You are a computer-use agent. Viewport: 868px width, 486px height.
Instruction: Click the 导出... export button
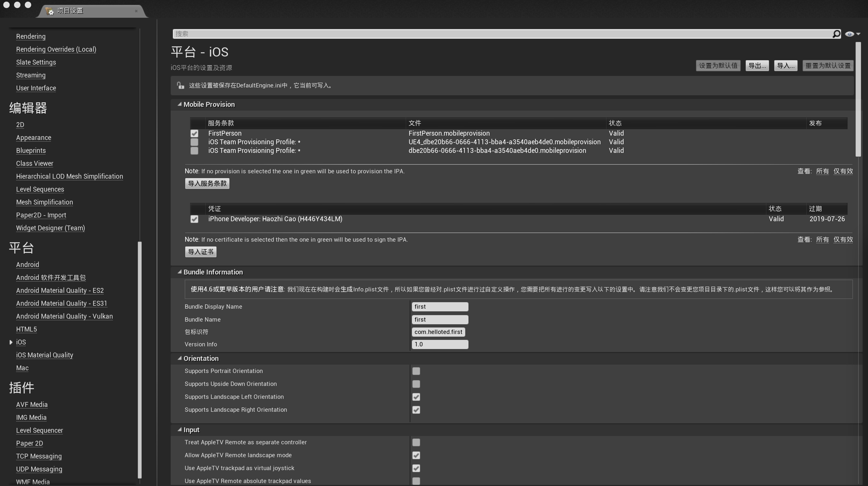[757, 66]
